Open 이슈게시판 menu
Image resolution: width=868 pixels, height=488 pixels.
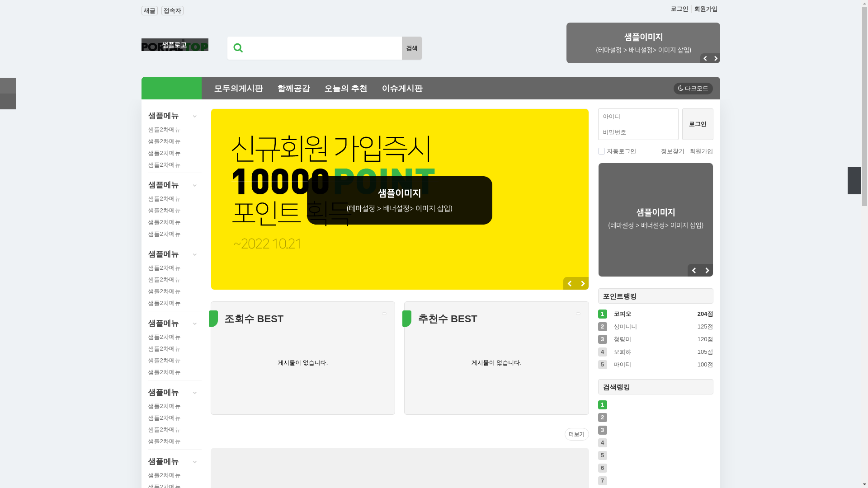point(402,89)
